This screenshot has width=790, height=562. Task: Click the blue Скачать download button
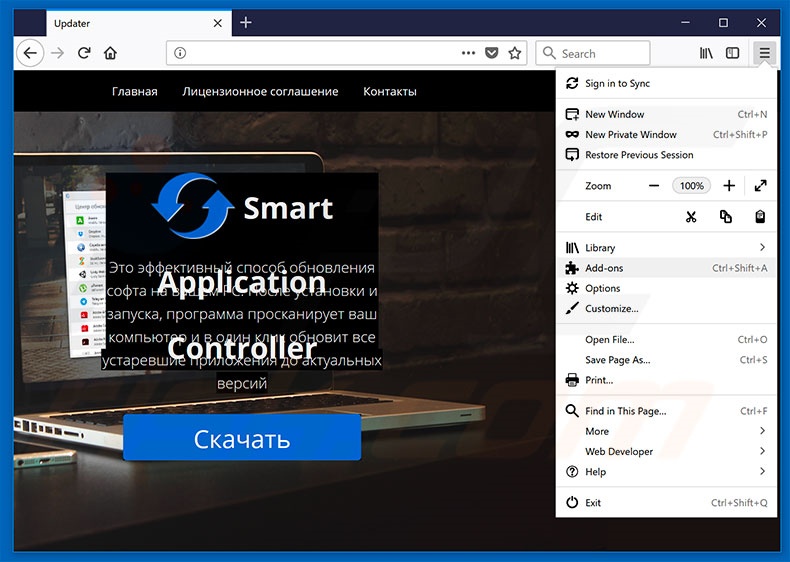point(242,438)
